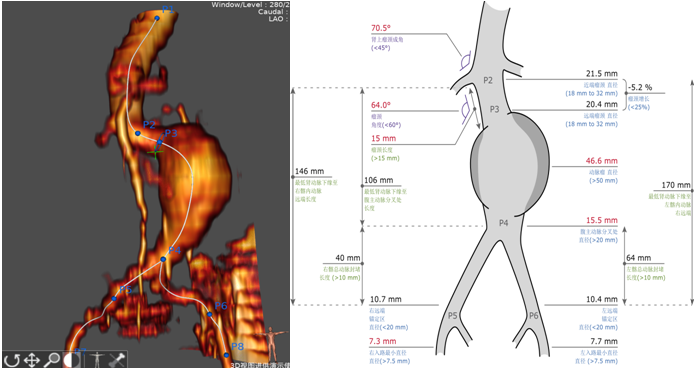Click the (<45°) suprarenal angle criterion

[381, 47]
